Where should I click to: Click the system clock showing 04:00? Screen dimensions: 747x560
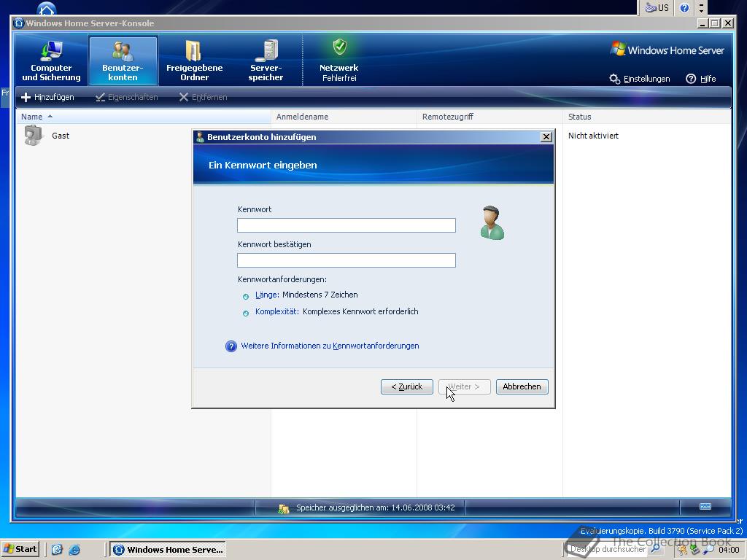(x=729, y=550)
